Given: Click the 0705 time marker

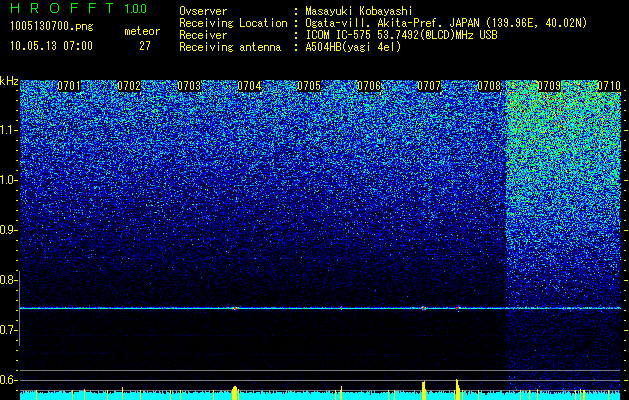Looking at the screenshot, I should click(x=309, y=86).
